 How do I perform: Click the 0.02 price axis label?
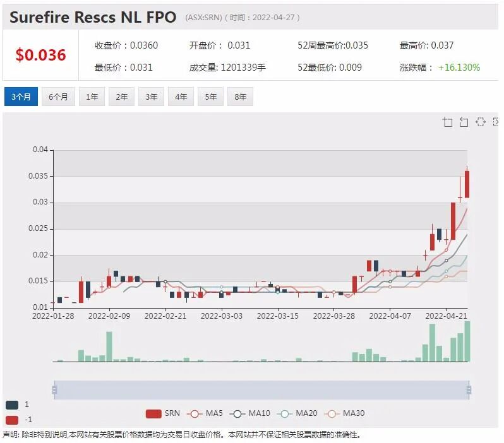40,255
